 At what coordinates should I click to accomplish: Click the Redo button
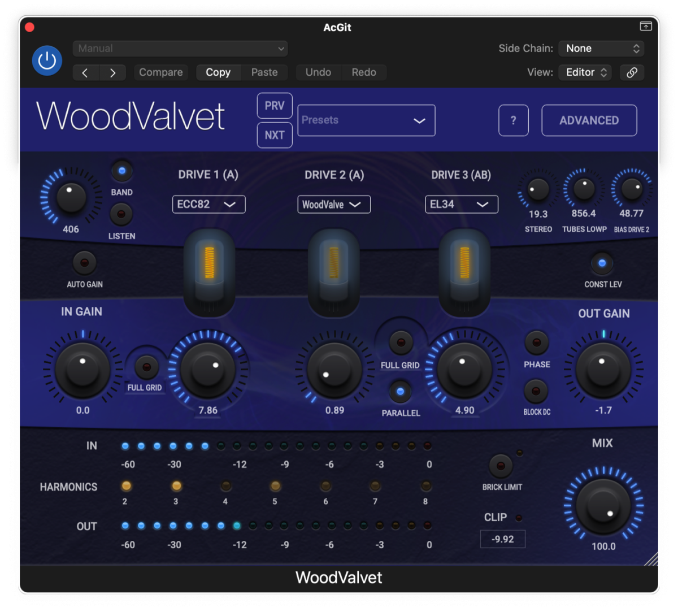click(364, 72)
